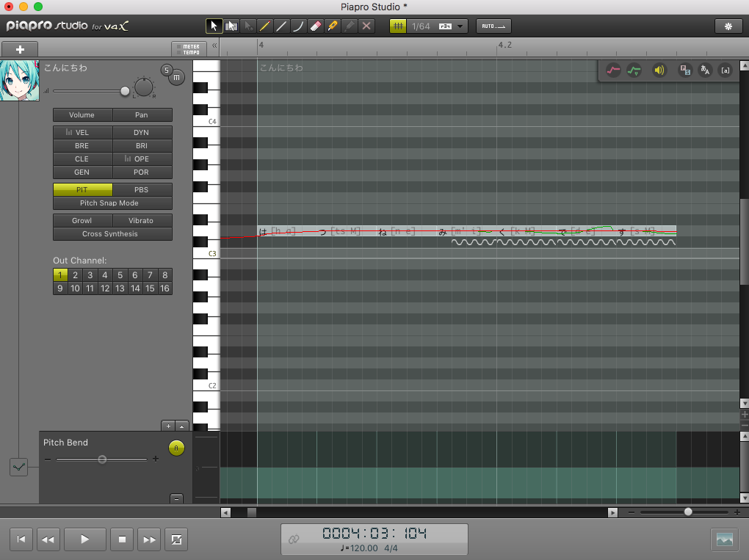
Task: Enable Pitch Snap Mode
Action: coord(113,203)
